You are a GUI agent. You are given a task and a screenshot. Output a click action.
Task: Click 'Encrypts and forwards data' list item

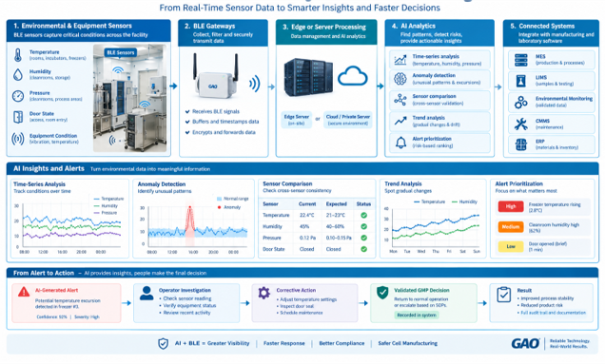pyautogui.click(x=224, y=132)
